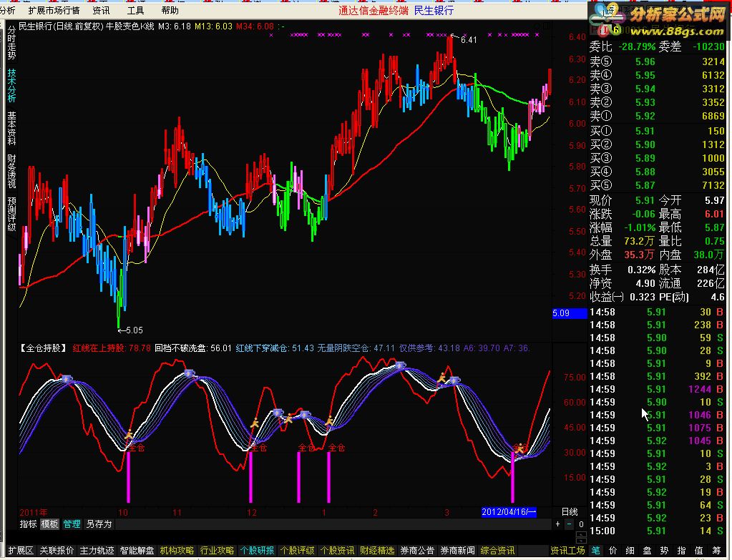Select the 筹 tab in bottom-right strip
The width and height of the screenshot is (732, 560).
(x=716, y=551)
